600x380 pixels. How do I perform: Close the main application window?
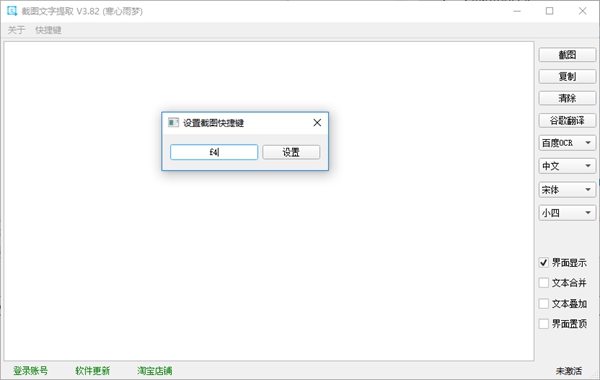tap(582, 11)
